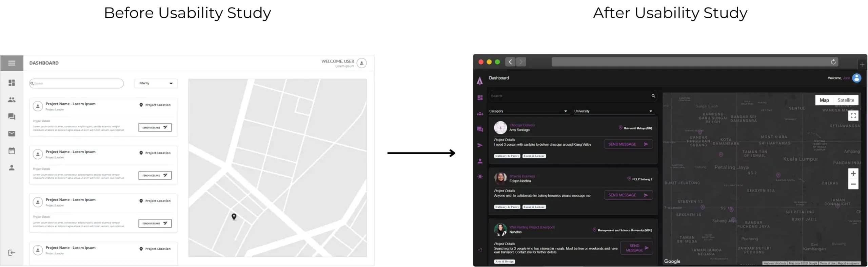Go forward with the browser forward arrow

(x=521, y=62)
